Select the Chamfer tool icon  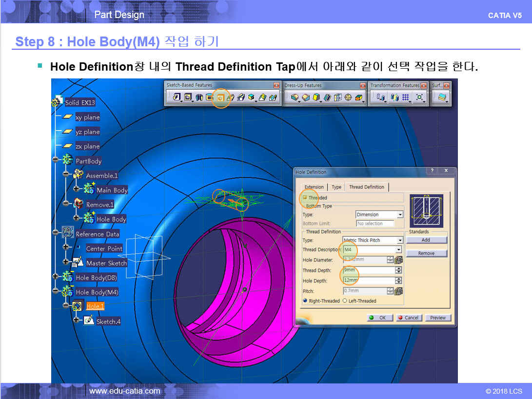click(306, 97)
